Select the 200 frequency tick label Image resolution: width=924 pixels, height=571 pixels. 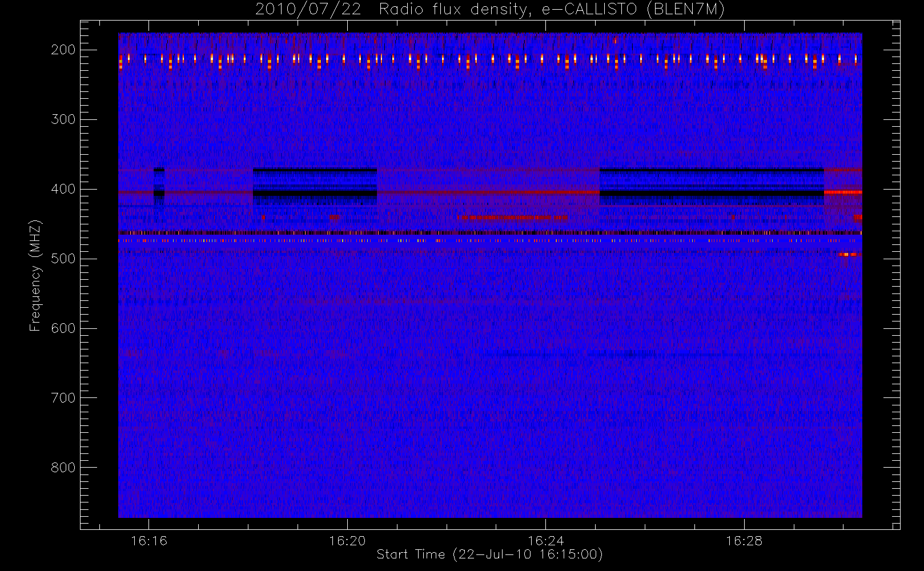63,50
